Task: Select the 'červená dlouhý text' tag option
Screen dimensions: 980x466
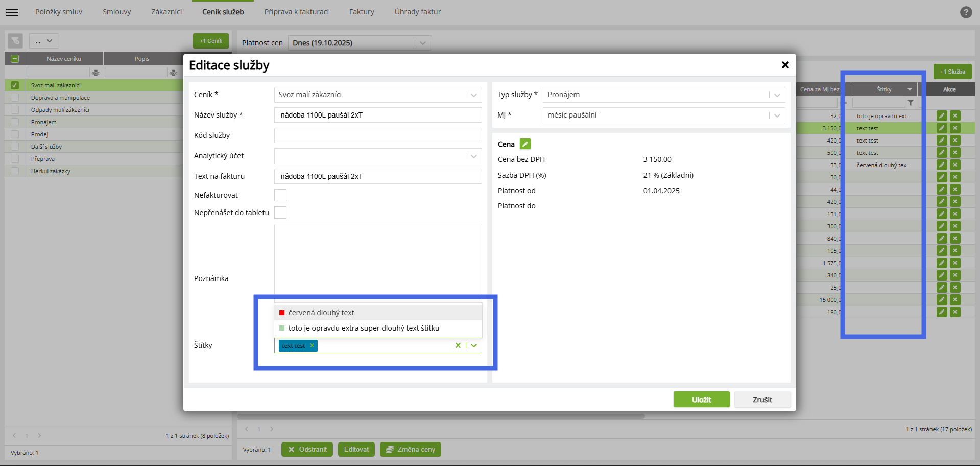Action: click(x=321, y=313)
